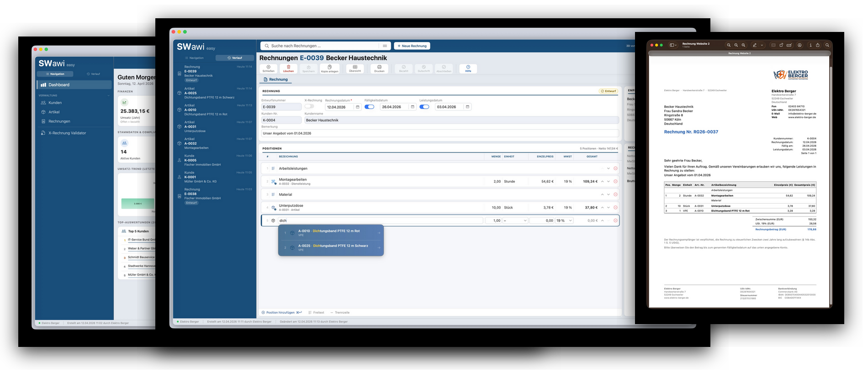Click Entwurf status badge in Rechnung panel
Screen dimensions: 868x388
pos(609,91)
